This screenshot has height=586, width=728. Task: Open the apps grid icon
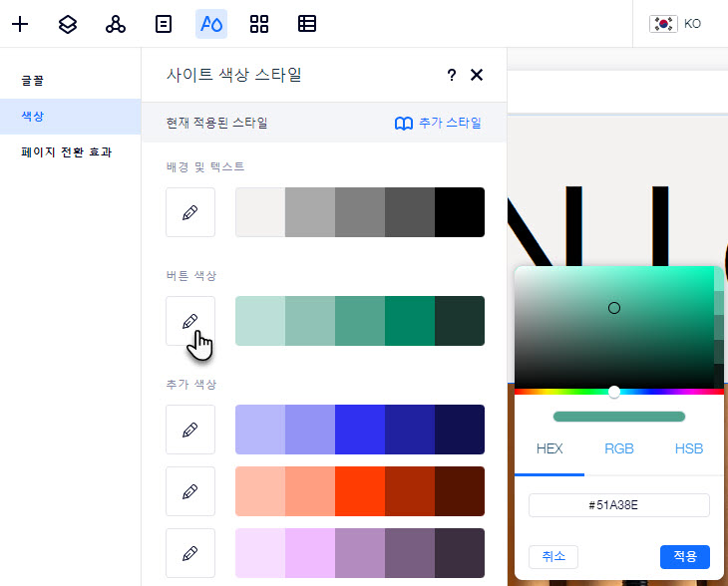[x=259, y=24]
